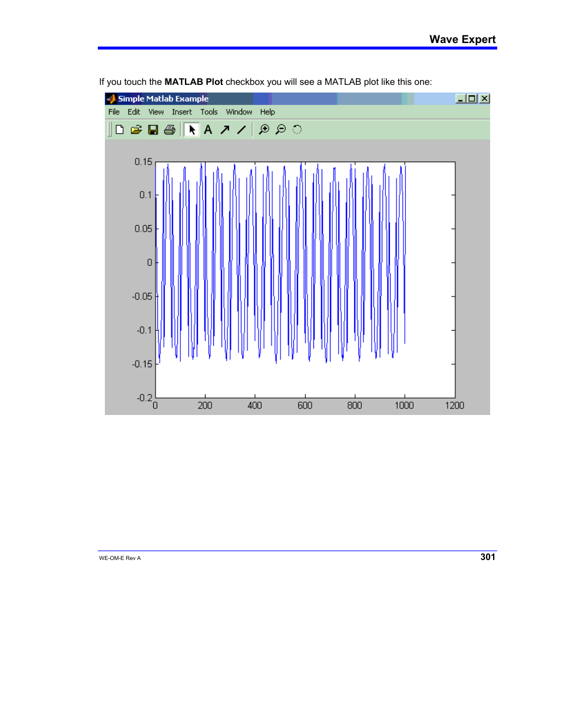The height and width of the screenshot is (728, 562).
Task: Click the y-axis label 0.15
Action: (x=143, y=162)
